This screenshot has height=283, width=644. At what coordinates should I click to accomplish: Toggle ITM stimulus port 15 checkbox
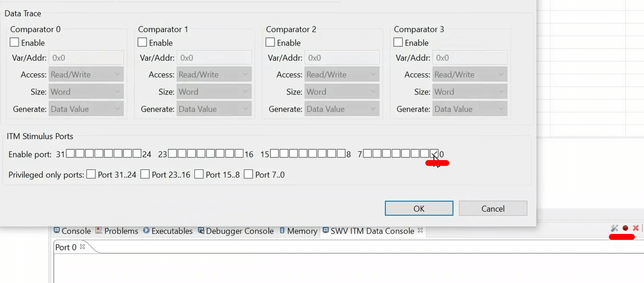(x=275, y=153)
